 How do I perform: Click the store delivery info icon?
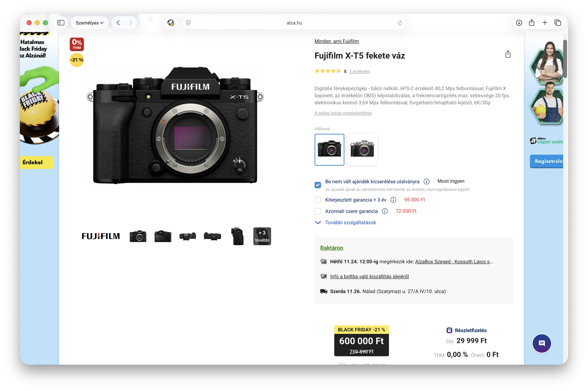tap(324, 277)
